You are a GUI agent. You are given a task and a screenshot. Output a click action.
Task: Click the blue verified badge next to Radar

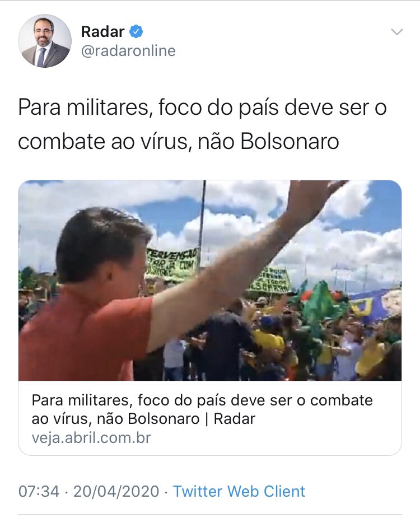[x=136, y=32]
